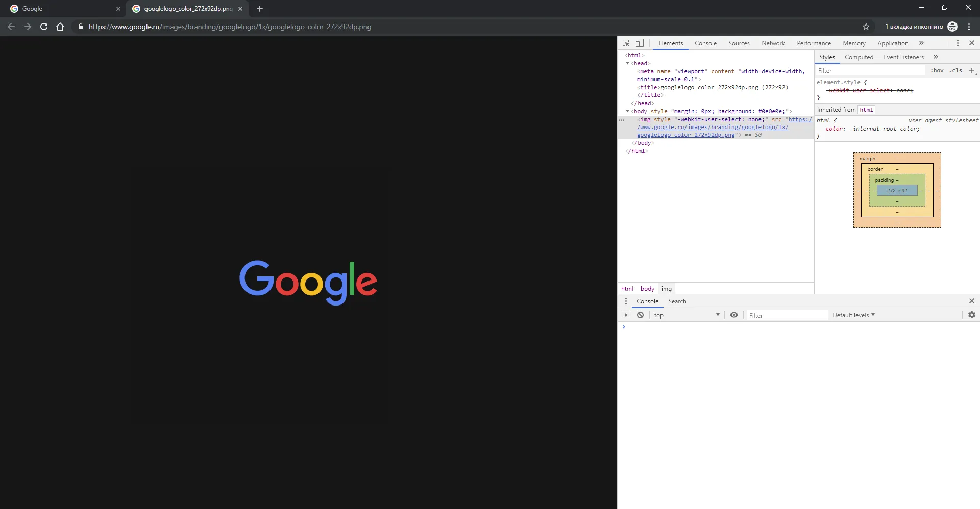
Task: Click the inherited html link
Action: click(x=866, y=110)
